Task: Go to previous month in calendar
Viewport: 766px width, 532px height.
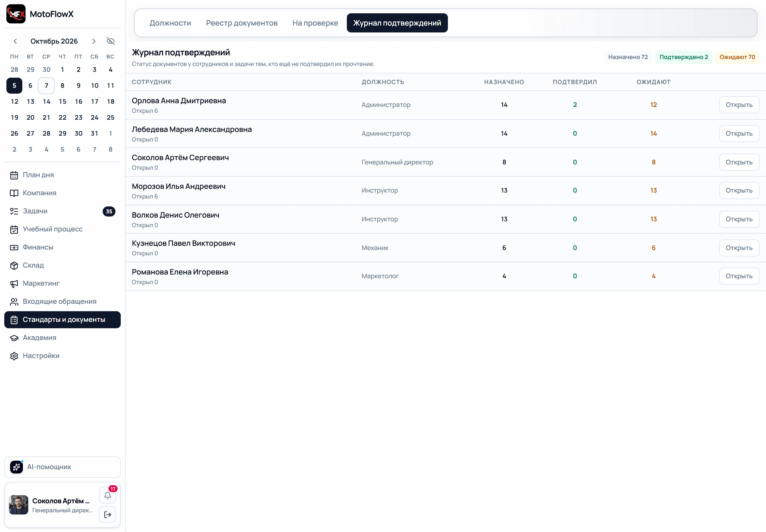Action: click(15, 41)
